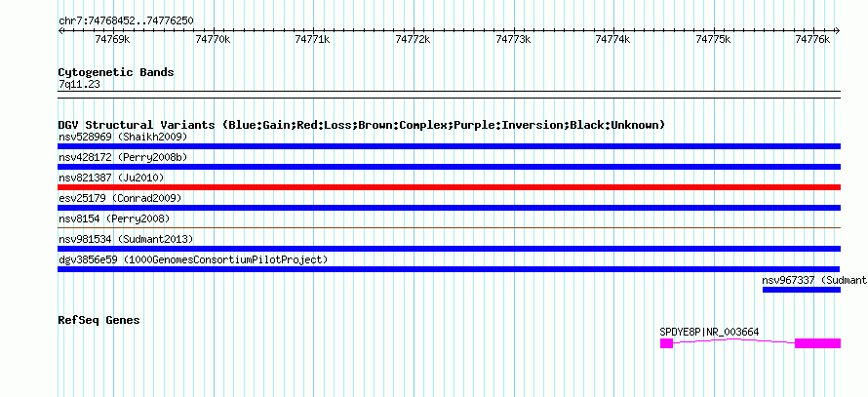
Task: Click the blue gain bar under nsv428172
Action: pyautogui.click(x=449, y=167)
